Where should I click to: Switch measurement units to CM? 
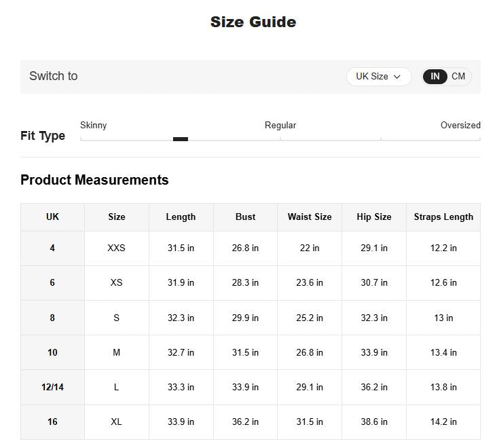pos(458,77)
